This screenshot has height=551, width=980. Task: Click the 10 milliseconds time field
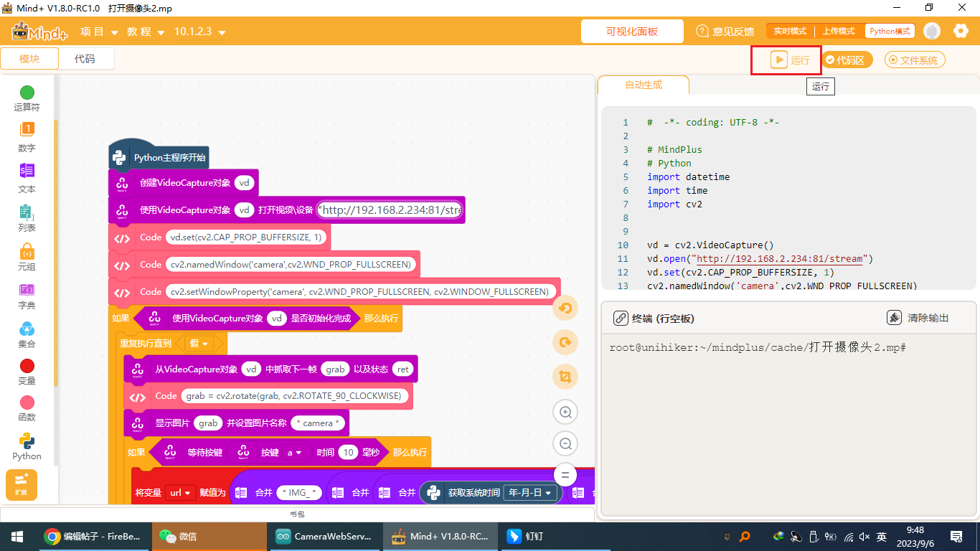click(348, 453)
